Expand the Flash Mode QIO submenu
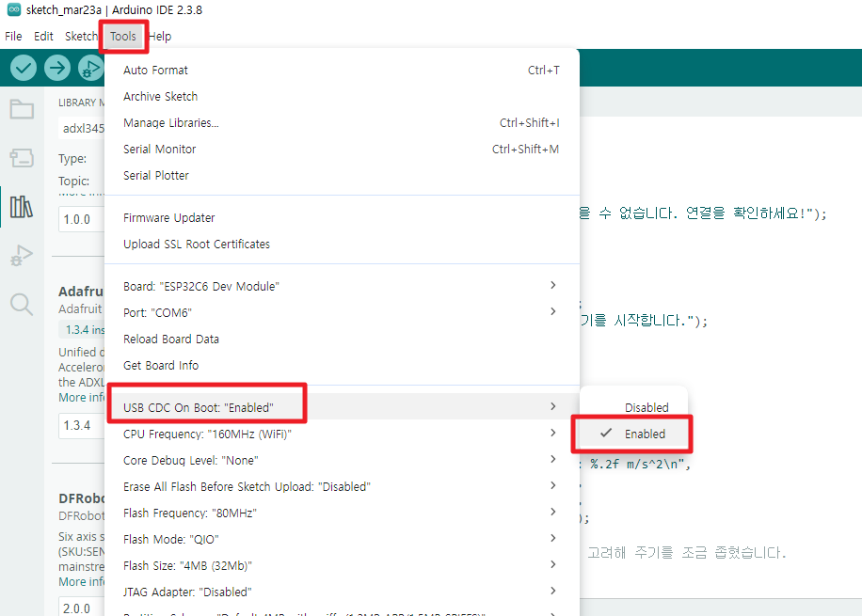 [342, 539]
